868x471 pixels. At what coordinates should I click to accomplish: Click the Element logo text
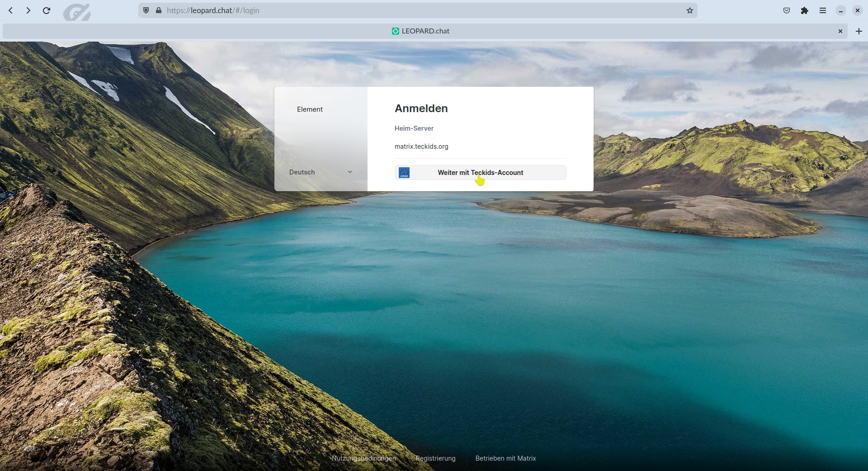[x=310, y=109]
